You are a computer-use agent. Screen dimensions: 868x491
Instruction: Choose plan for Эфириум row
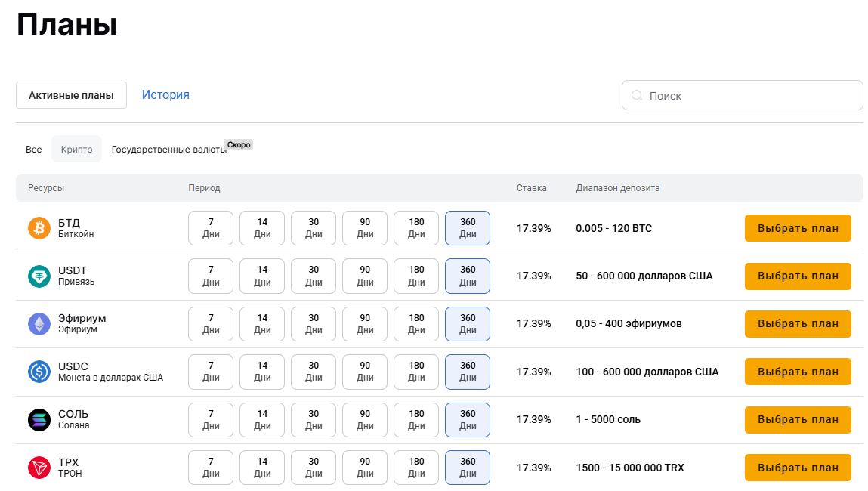798,324
